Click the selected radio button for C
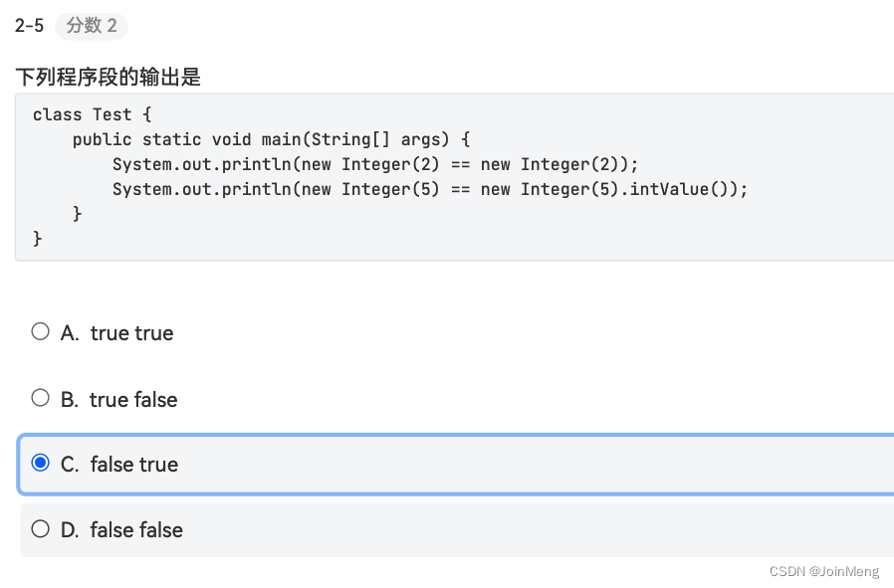This screenshot has width=894, height=588. (x=40, y=463)
